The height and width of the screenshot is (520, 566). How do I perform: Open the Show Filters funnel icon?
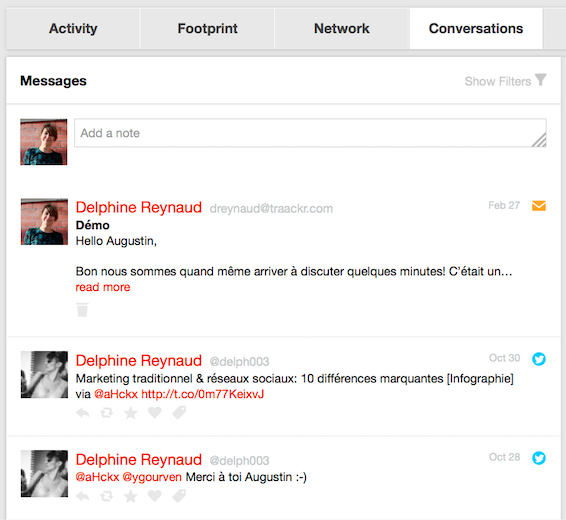(x=540, y=80)
